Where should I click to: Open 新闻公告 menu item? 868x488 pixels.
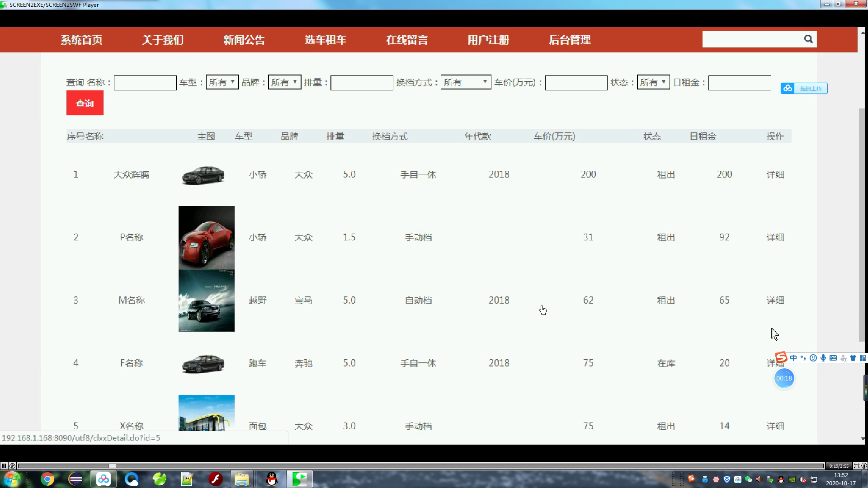pos(244,40)
